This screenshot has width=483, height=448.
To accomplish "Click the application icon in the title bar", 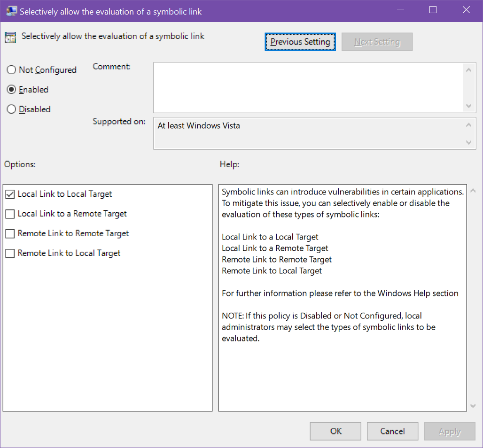I will pos(11,10).
